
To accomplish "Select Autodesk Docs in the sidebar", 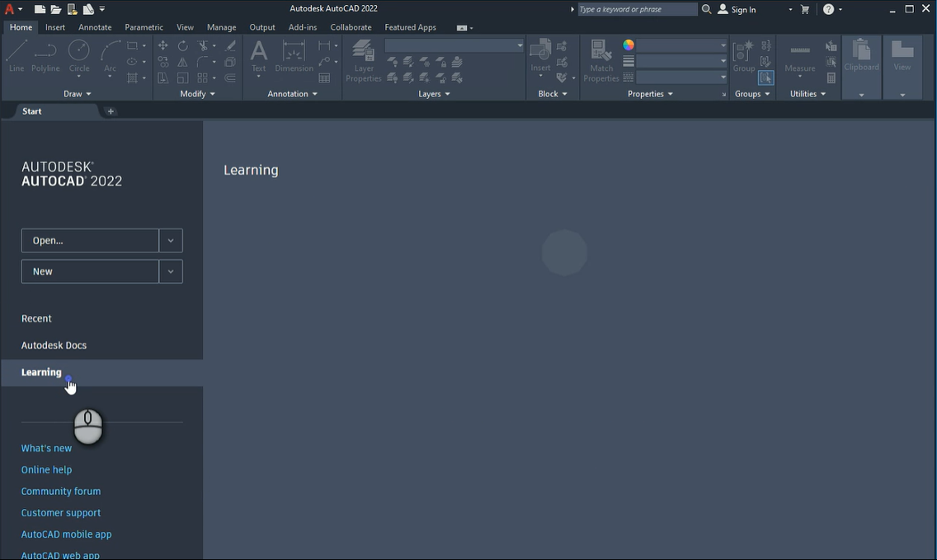I will click(x=54, y=346).
